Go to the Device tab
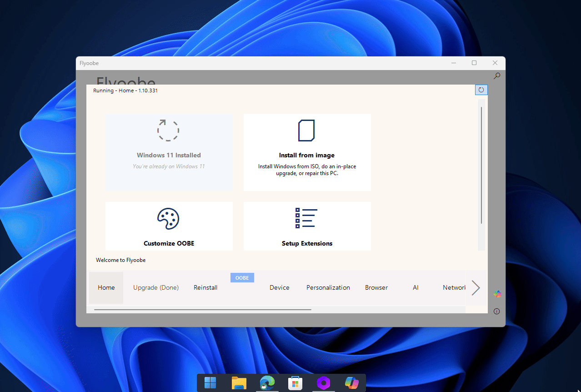Screen dimensions: 581x392 pos(279,287)
